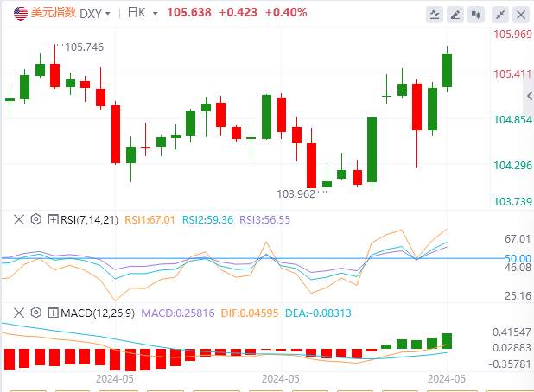Click the 103.739 price axis label

coord(513,202)
